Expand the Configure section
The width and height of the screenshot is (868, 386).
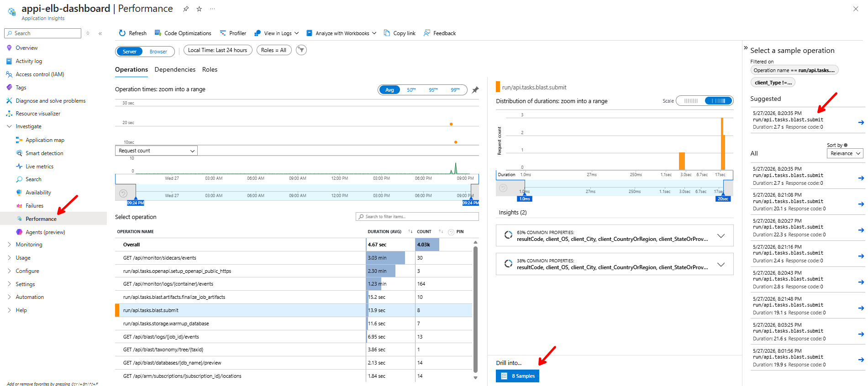[9, 271]
